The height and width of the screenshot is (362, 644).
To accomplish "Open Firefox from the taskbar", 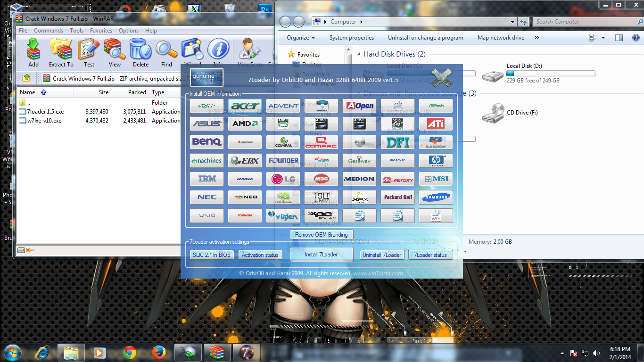I will (159, 352).
